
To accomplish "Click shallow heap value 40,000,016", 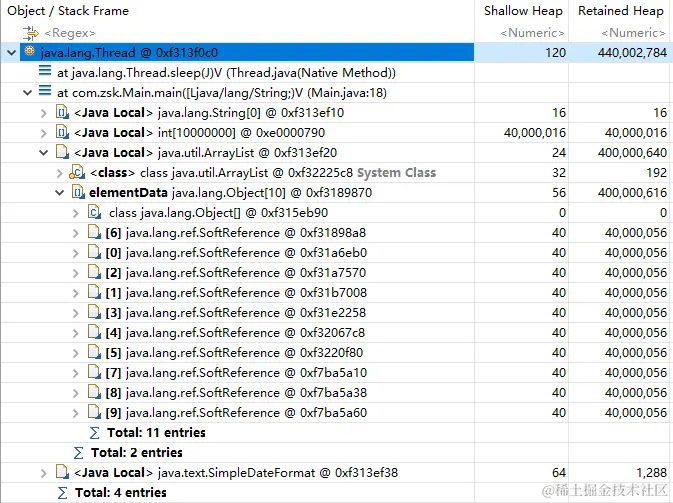I will (x=535, y=133).
